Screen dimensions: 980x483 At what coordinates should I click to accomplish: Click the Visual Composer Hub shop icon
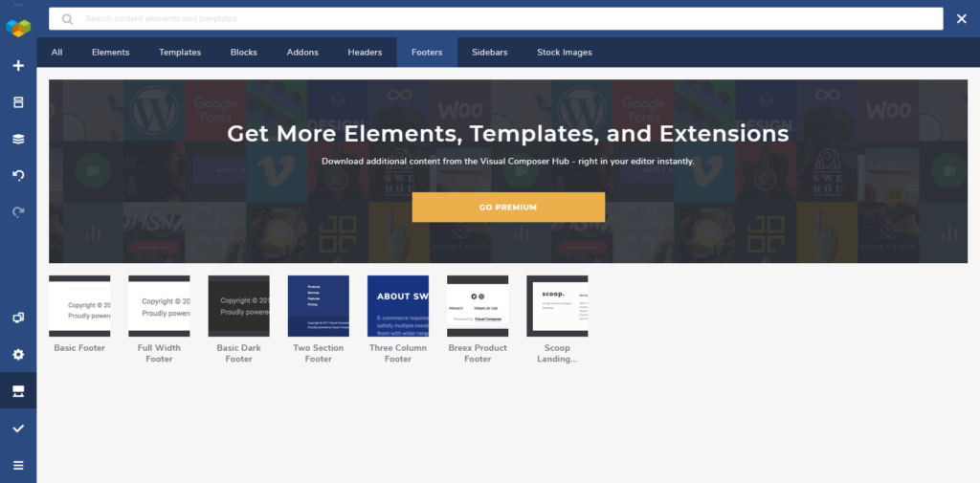(18, 391)
